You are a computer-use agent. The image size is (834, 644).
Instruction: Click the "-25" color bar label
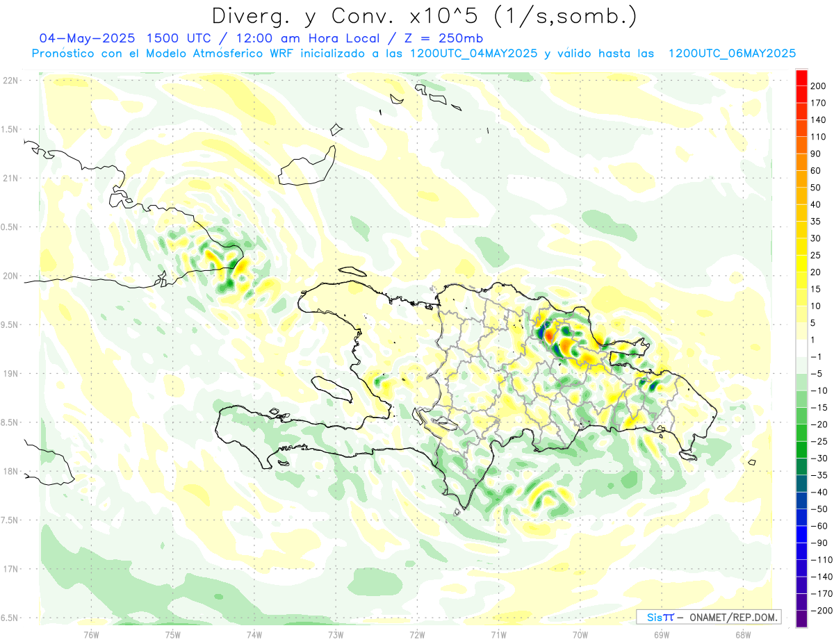(818, 441)
